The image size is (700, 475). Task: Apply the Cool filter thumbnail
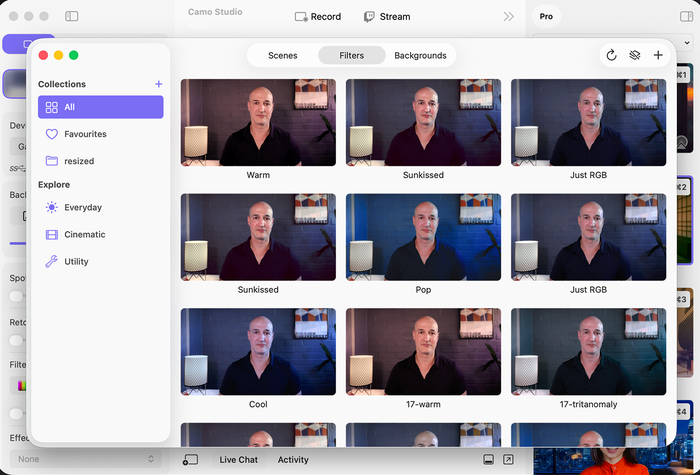[x=258, y=352]
